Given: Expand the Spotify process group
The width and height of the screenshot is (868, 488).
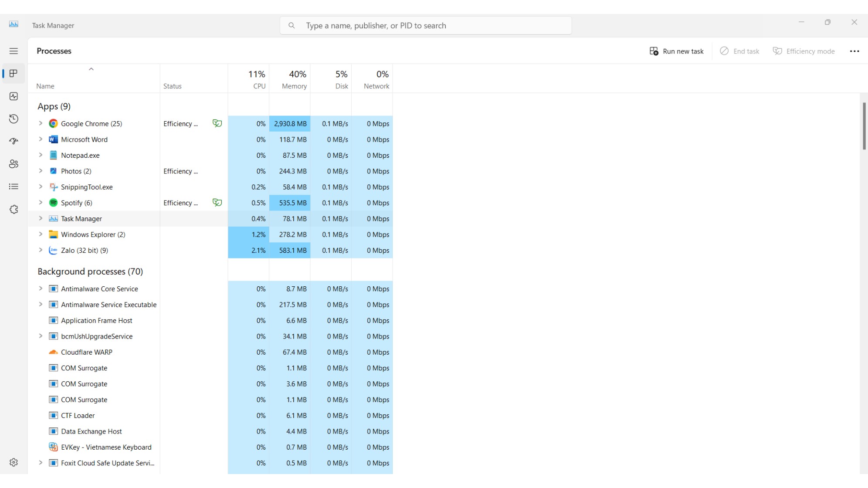Looking at the screenshot, I should click(x=41, y=203).
